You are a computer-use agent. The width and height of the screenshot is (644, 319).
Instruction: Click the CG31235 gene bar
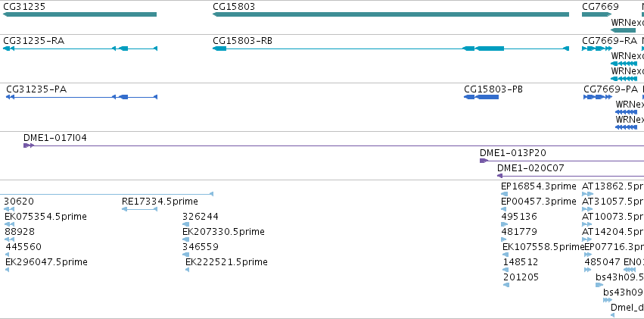(79, 14)
